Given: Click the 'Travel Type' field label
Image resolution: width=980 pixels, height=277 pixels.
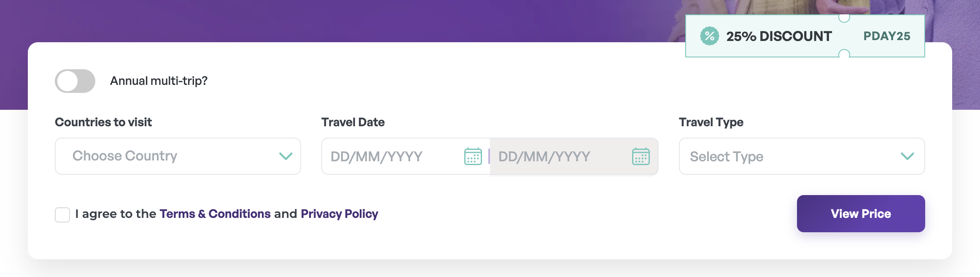Looking at the screenshot, I should coord(711,122).
